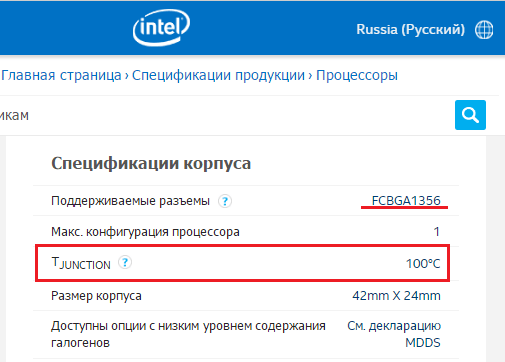
Task: Click the См. декларацию MDDS text
Action: pyautogui.click(x=394, y=334)
